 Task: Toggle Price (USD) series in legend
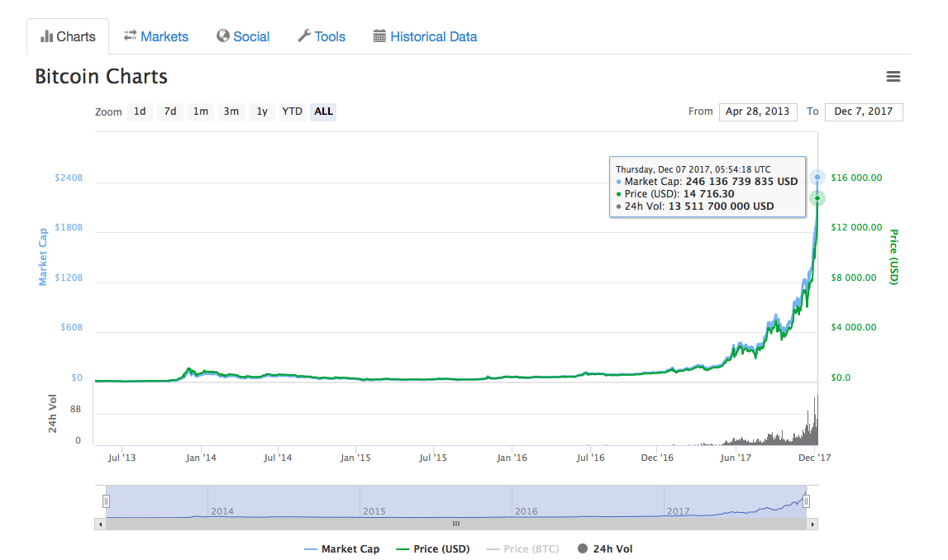432,548
